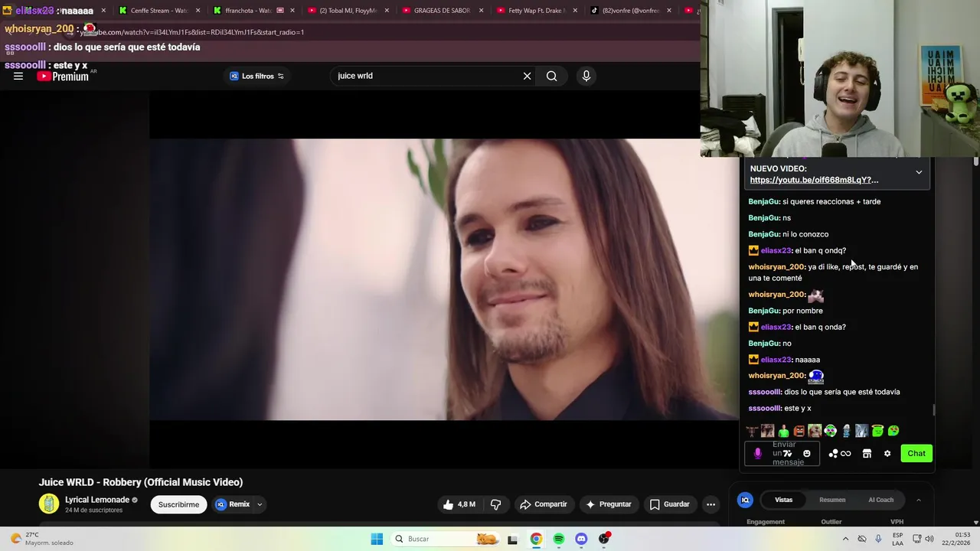Screen dimensions: 980x551
Task: Open Task View on taskbar
Action: [x=512, y=539]
